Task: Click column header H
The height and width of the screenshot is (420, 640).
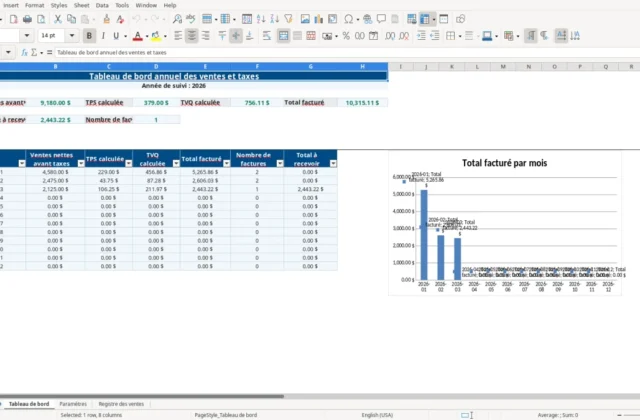Action: click(362, 66)
